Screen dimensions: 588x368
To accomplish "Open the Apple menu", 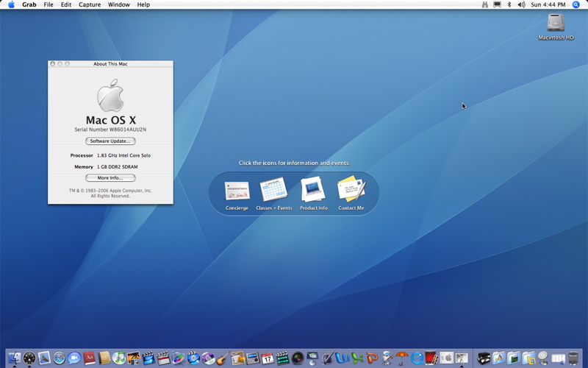I will [11, 4].
